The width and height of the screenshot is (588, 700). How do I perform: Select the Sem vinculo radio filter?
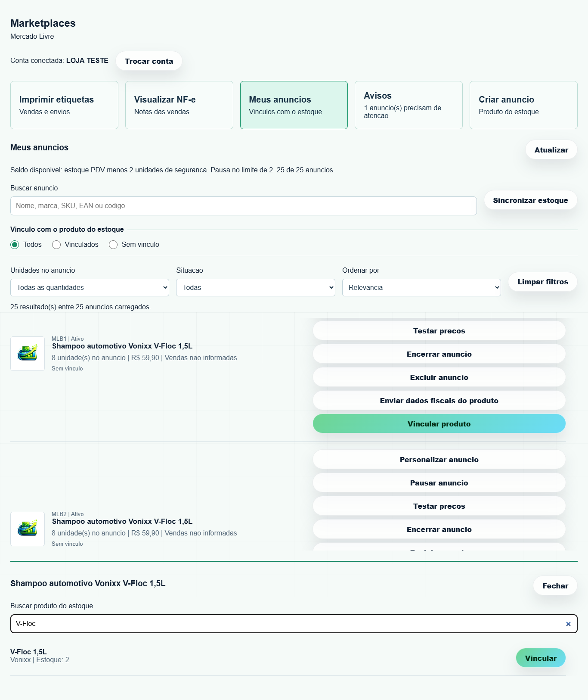pos(113,245)
